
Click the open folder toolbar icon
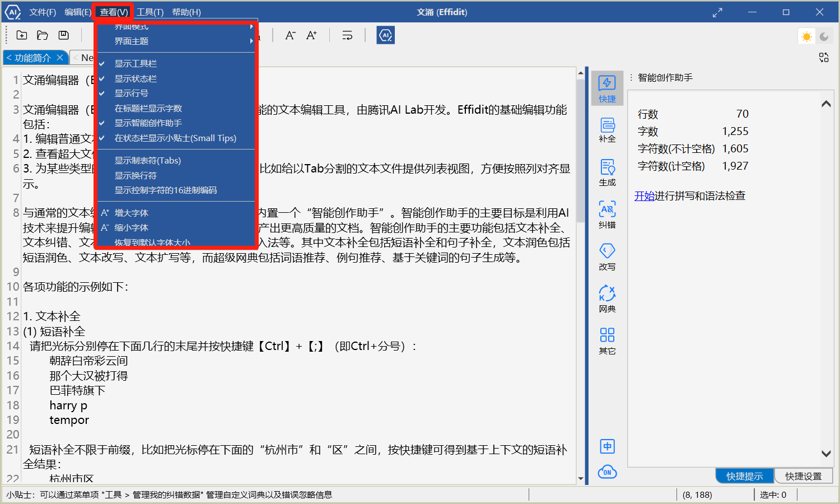(43, 35)
